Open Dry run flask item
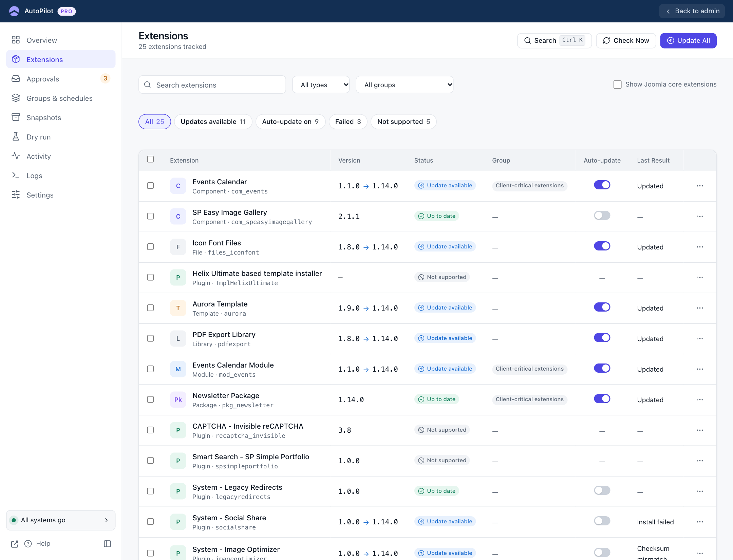This screenshot has height=560, width=733. click(x=61, y=137)
